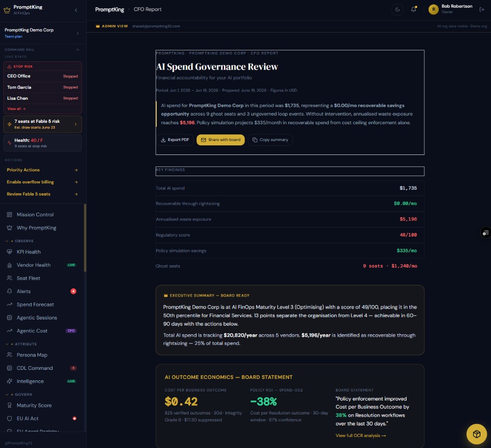Click the -38% Policy ROI figure
Screen dimensions: 491x448
coord(263,401)
